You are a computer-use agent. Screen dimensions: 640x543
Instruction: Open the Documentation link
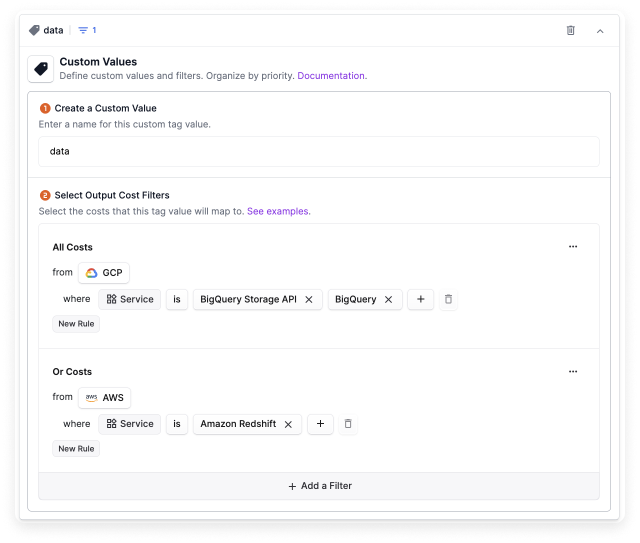click(331, 76)
